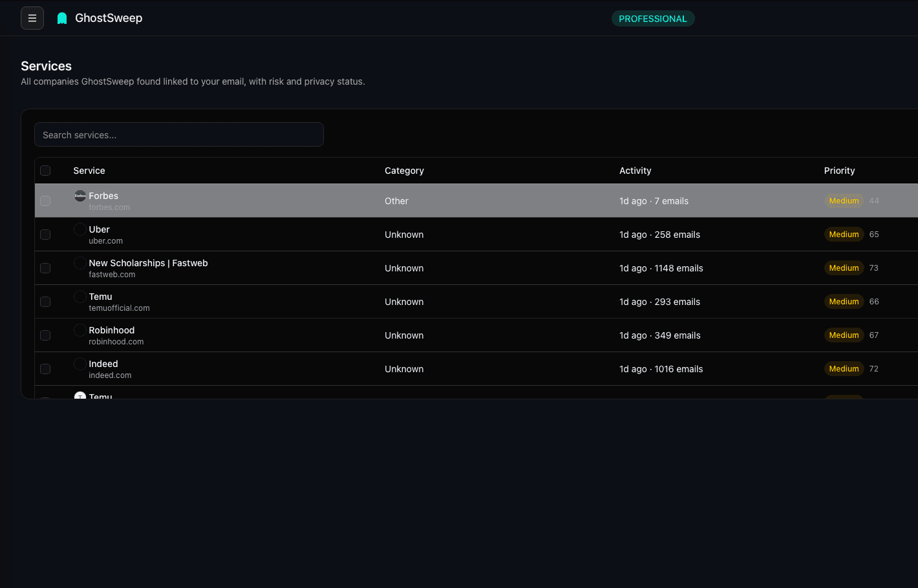Click the bottom Temu circular T icon

pyautogui.click(x=80, y=397)
